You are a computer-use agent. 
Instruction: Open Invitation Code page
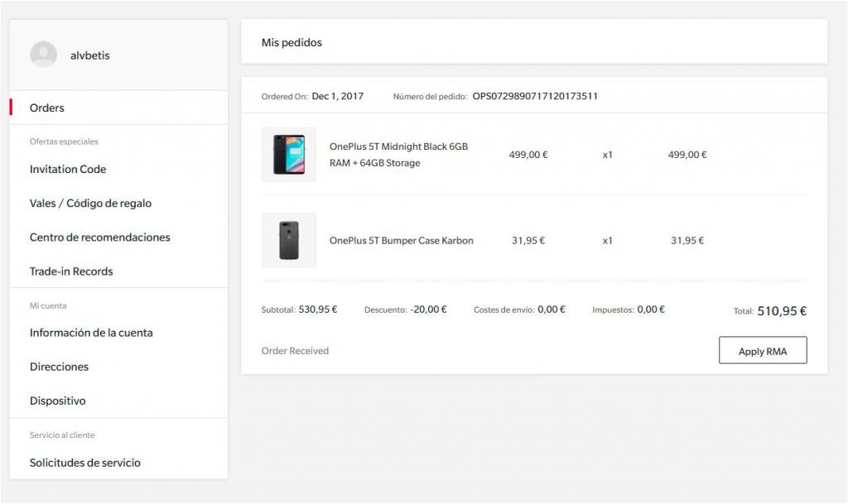point(68,169)
